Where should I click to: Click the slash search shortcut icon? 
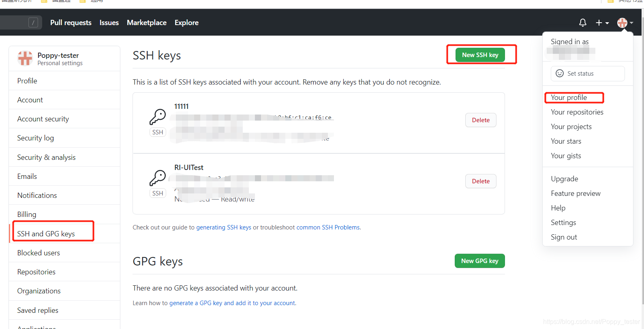coord(33,23)
